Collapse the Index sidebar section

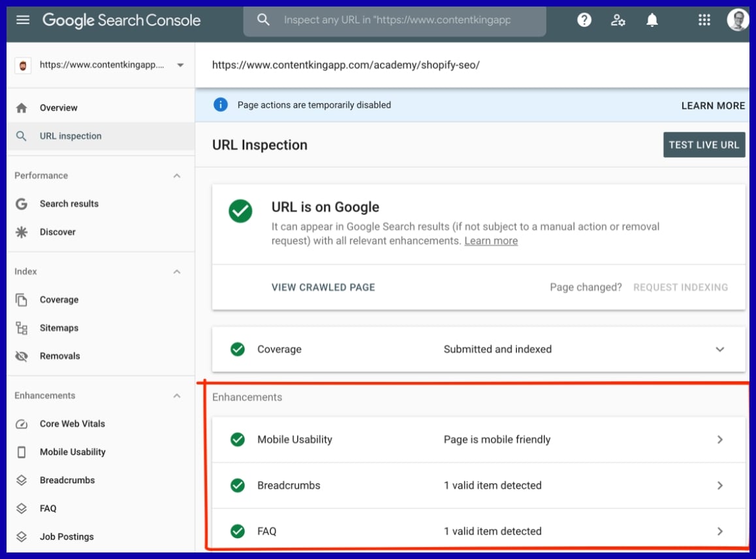click(x=177, y=272)
